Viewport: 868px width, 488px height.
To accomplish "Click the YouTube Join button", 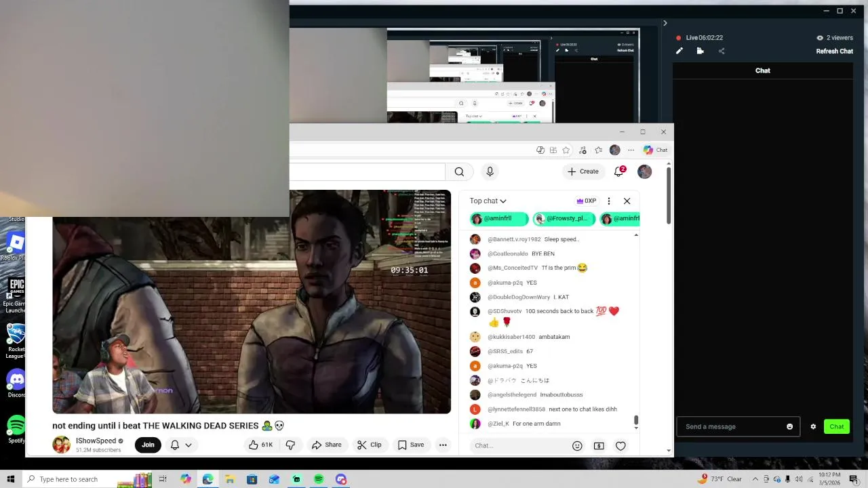I will click(148, 445).
